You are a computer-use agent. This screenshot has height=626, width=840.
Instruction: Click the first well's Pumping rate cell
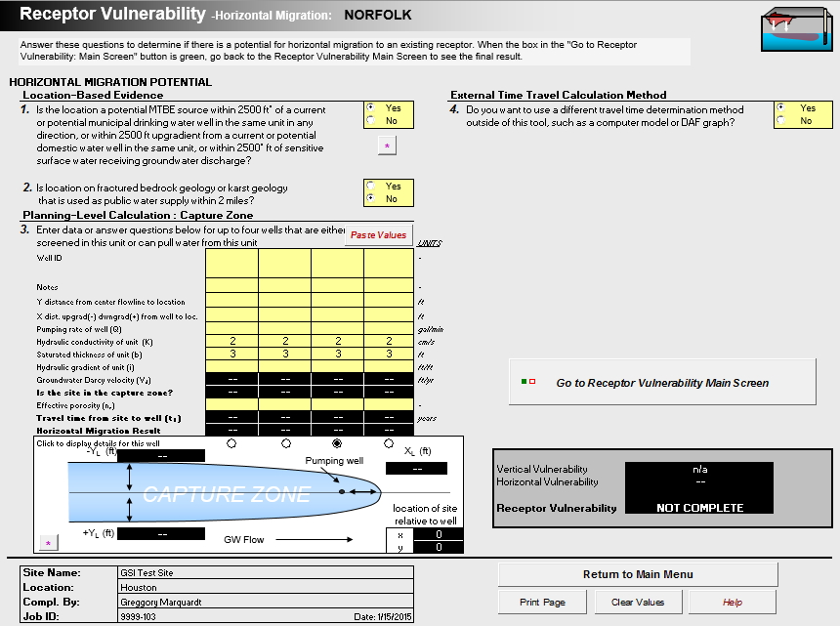point(232,329)
